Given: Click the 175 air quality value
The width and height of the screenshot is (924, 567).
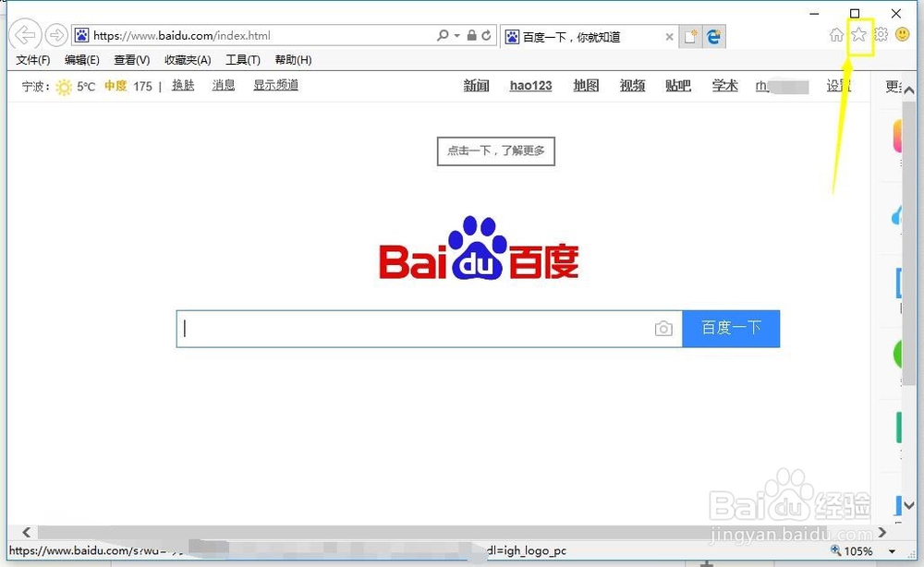Looking at the screenshot, I should coord(142,87).
